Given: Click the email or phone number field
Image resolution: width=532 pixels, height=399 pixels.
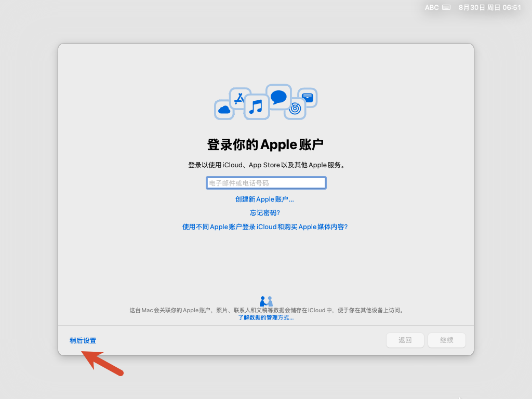Looking at the screenshot, I should pyautogui.click(x=266, y=183).
